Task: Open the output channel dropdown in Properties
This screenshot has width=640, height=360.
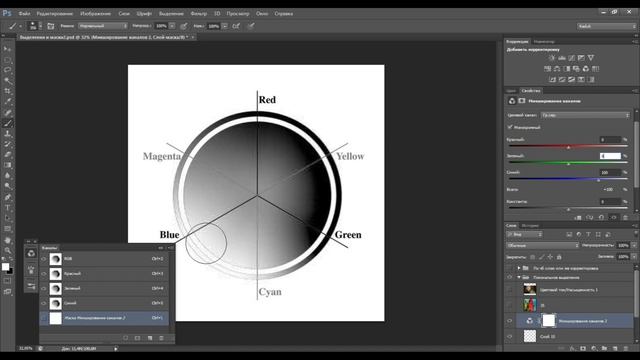Action: point(586,115)
